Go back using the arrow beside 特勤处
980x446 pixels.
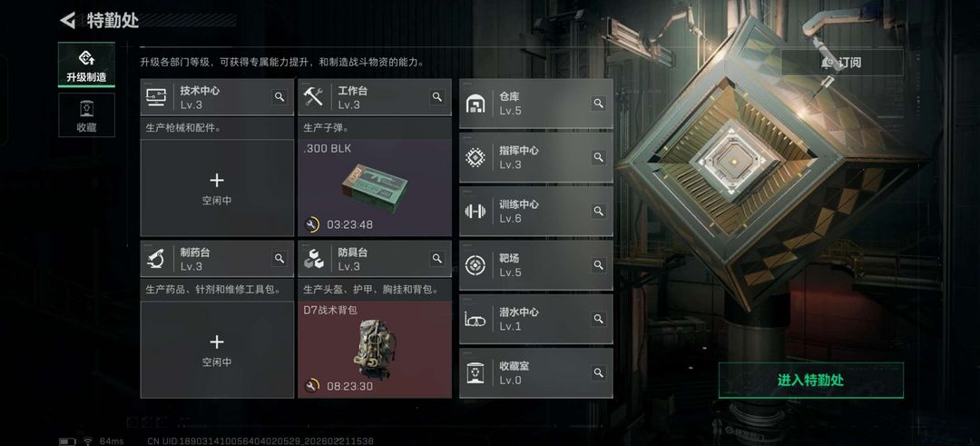point(67,20)
